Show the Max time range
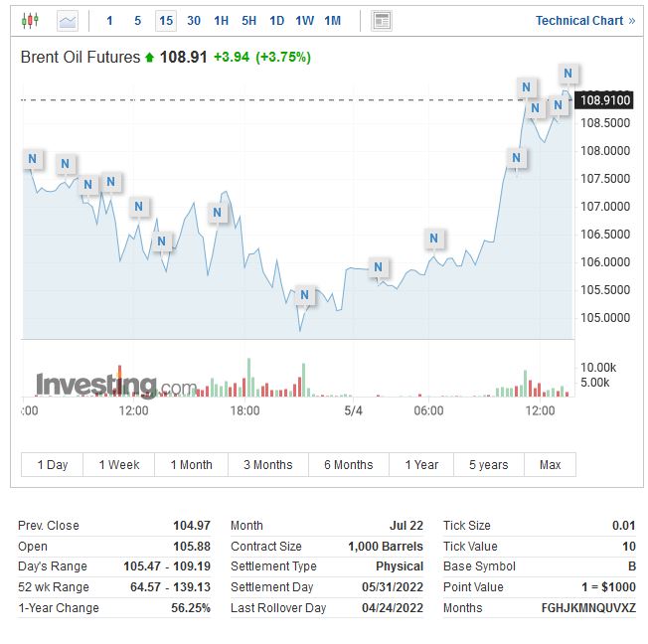 pos(550,465)
